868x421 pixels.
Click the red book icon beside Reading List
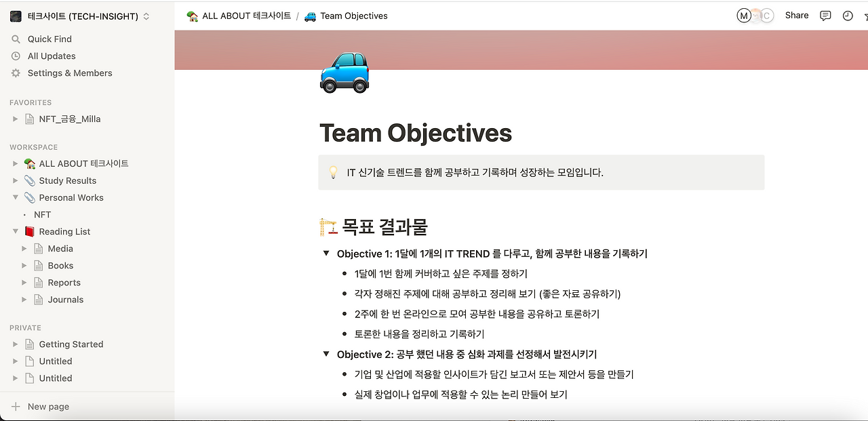[28, 231]
